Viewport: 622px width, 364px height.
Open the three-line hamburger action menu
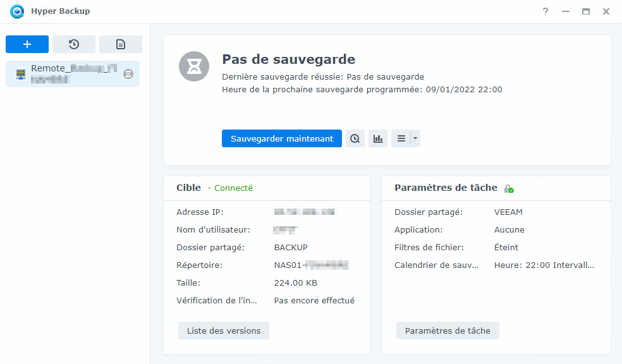pos(401,138)
